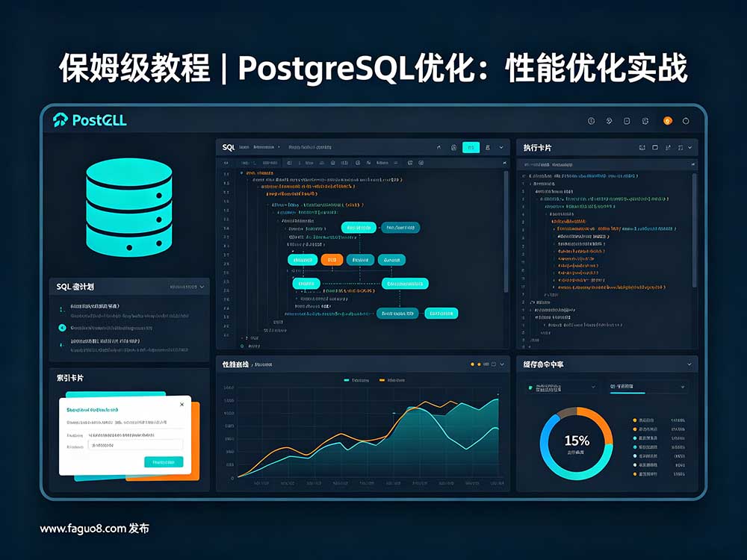Click the input field in index card dialog
Screen dimensions: 747x560
[x=136, y=445]
